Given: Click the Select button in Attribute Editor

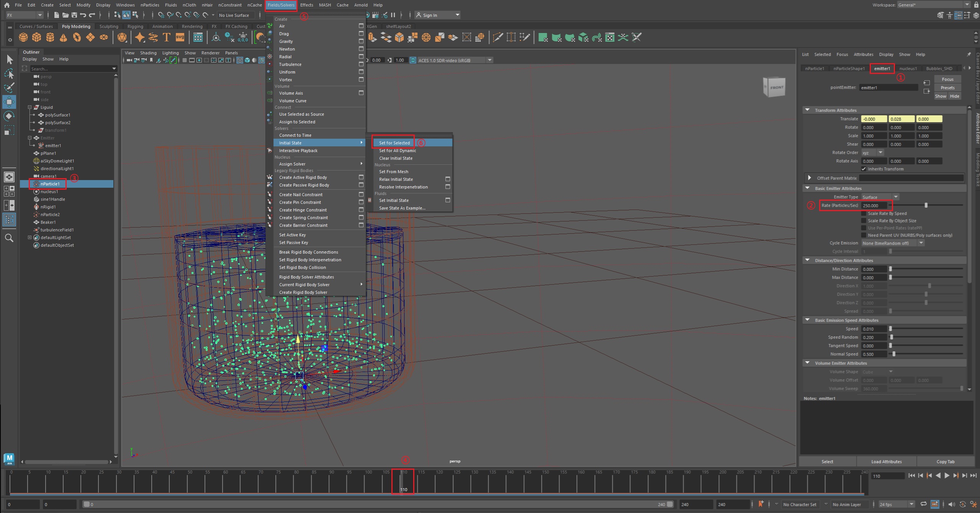Looking at the screenshot, I should [827, 462].
